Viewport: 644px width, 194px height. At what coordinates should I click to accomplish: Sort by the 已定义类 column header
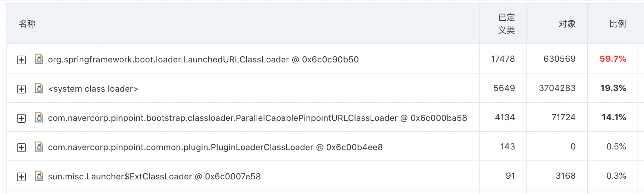[506, 24]
